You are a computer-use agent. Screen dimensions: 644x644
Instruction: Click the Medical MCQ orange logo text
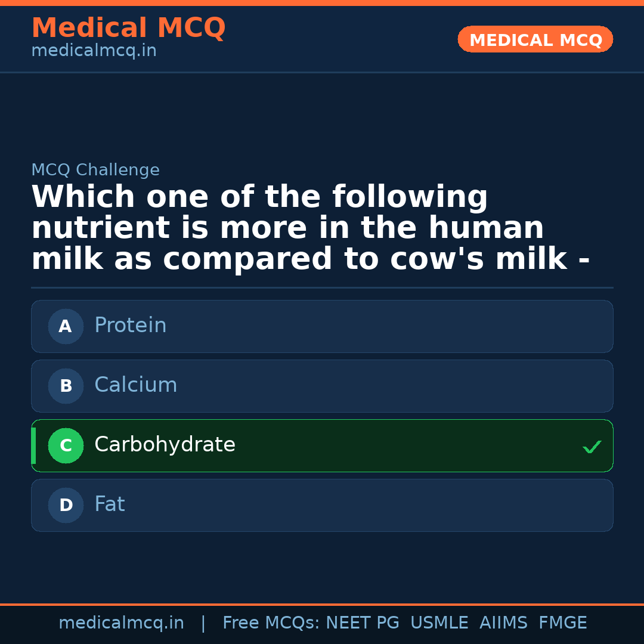click(x=128, y=27)
